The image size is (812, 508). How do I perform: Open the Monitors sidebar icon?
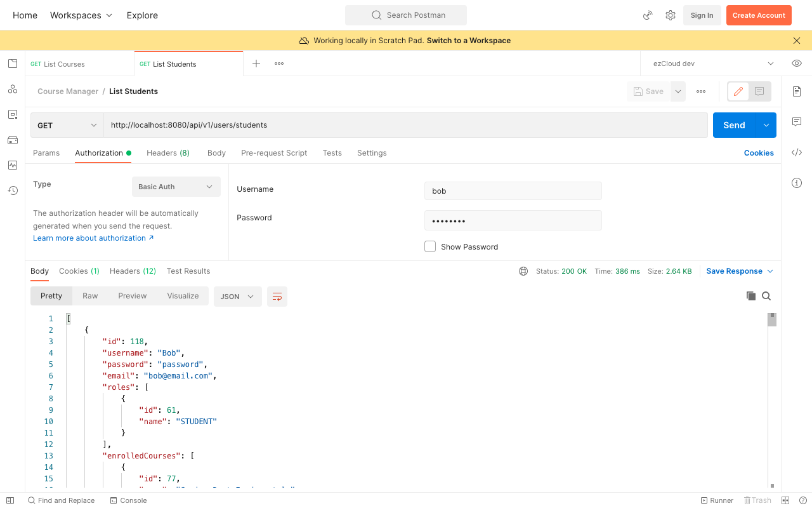[x=13, y=165]
